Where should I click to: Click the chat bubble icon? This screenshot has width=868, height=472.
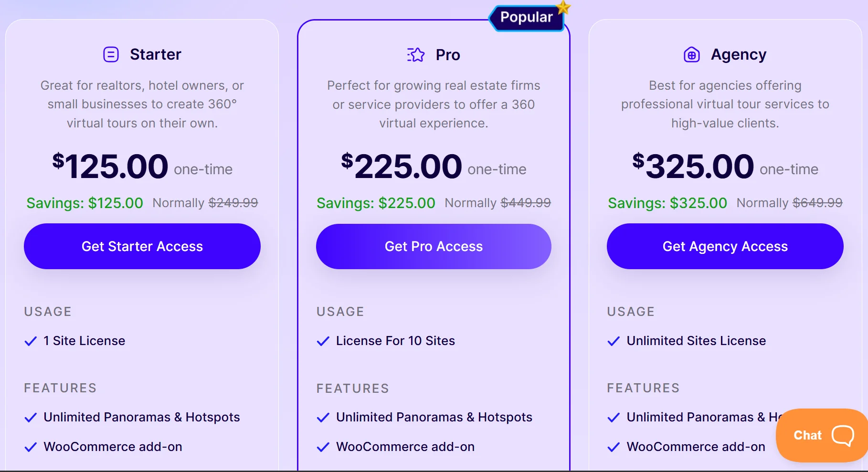coord(843,435)
